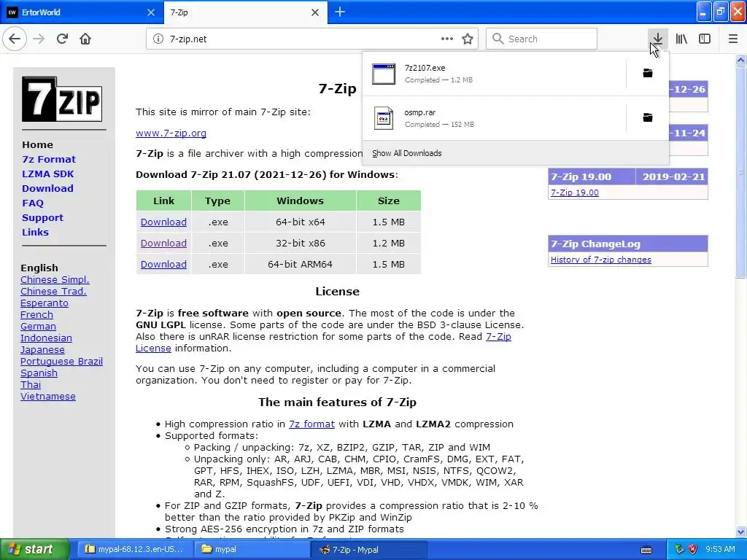The width and height of the screenshot is (747, 560).
Task: Switch language to Chinese Trad.
Action: point(53,291)
